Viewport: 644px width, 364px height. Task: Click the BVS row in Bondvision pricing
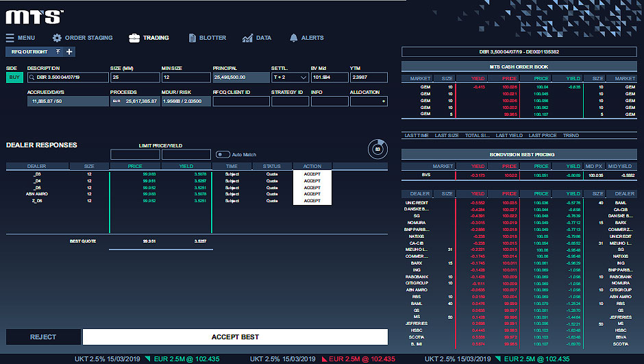point(519,175)
